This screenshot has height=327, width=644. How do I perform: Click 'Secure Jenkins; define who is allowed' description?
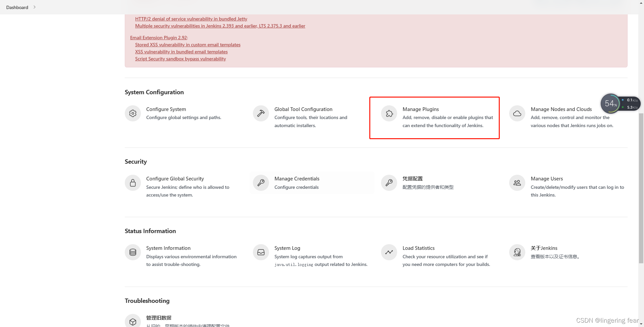point(188,191)
